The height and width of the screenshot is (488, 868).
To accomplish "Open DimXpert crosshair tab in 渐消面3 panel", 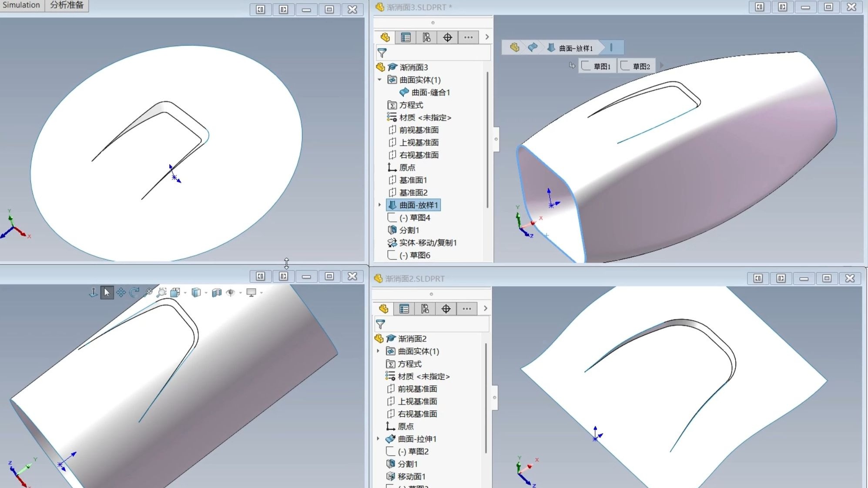I will click(447, 37).
